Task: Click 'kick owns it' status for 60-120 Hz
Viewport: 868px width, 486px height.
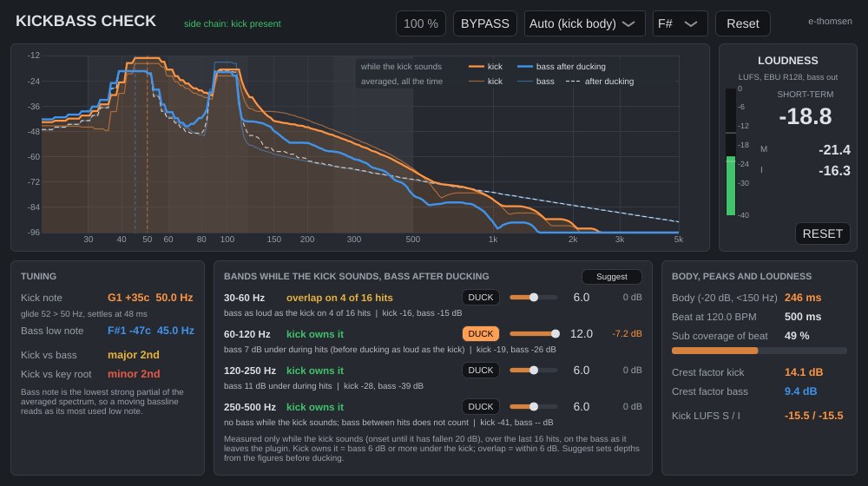Action: pos(315,334)
